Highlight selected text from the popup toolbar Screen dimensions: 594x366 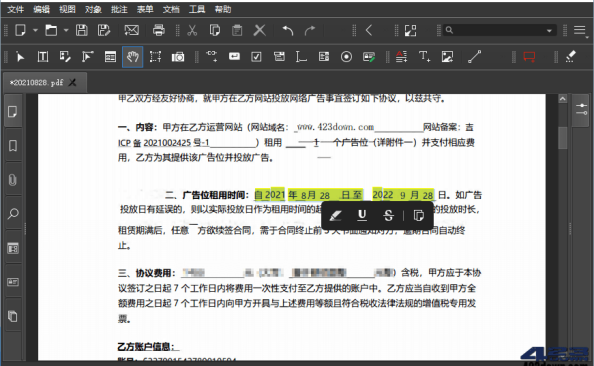pyautogui.click(x=336, y=216)
